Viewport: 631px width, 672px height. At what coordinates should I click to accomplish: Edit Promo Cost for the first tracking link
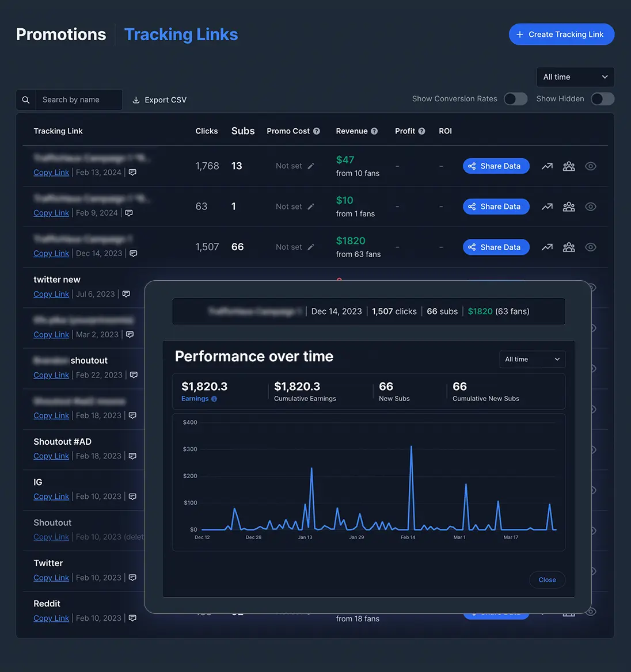tap(311, 166)
